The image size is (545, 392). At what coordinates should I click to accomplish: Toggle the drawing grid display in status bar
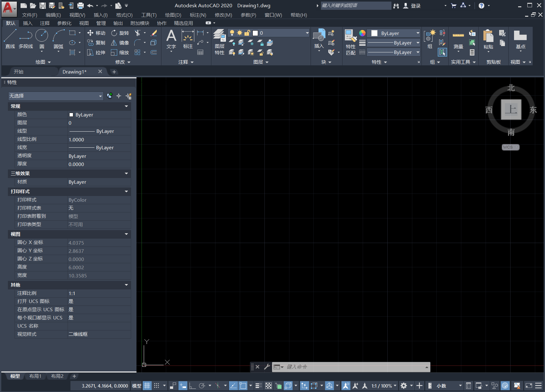(x=147, y=386)
